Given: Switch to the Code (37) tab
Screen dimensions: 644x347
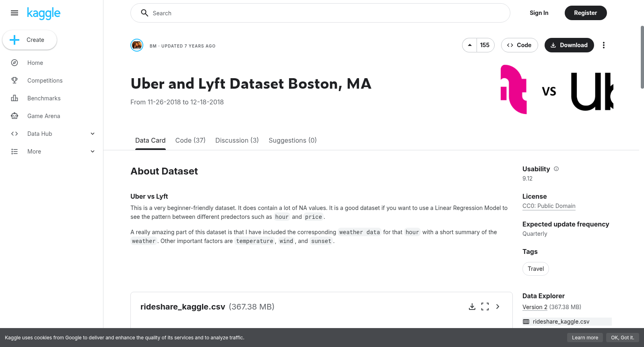Looking at the screenshot, I should pyautogui.click(x=190, y=140).
